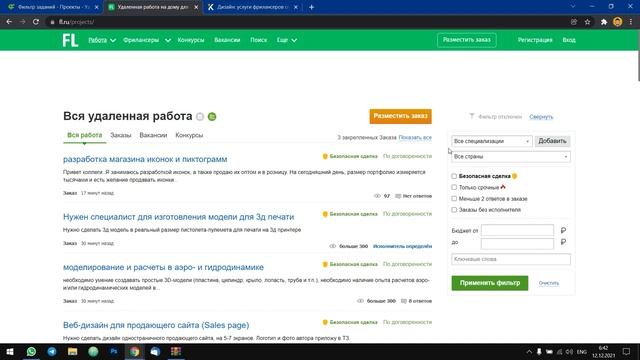The height and width of the screenshot is (360, 640).
Task: Click into Ключевые слова field
Action: 511,259
